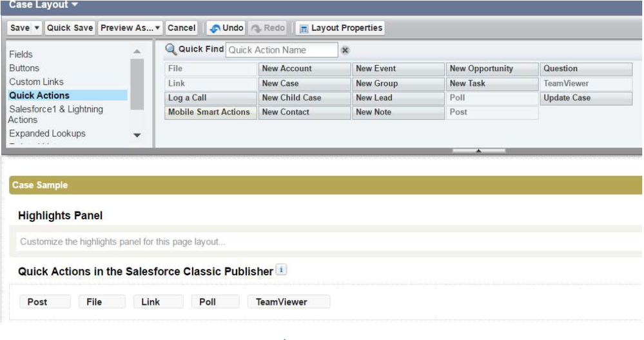
Task: Select Buttons in the palette list
Action: pos(24,68)
